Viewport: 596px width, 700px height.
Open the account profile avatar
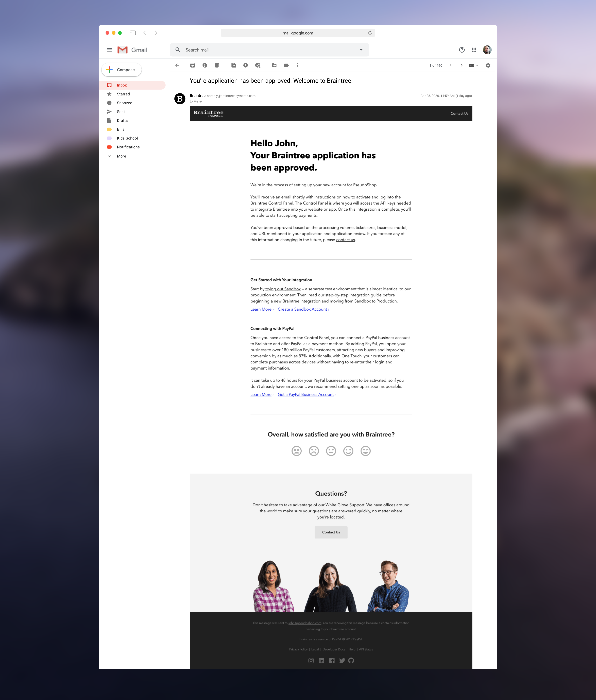487,50
